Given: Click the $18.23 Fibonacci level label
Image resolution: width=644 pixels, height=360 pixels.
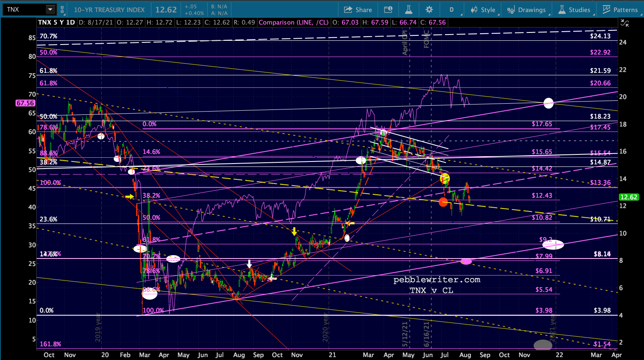Looking at the screenshot, I should coord(600,117).
